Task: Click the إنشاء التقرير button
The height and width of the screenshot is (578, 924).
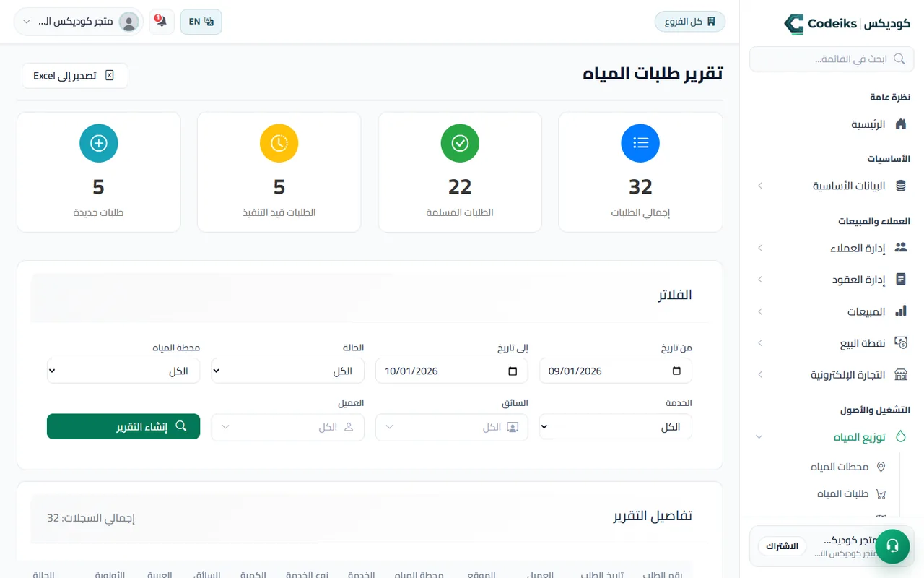Action: pos(123,426)
